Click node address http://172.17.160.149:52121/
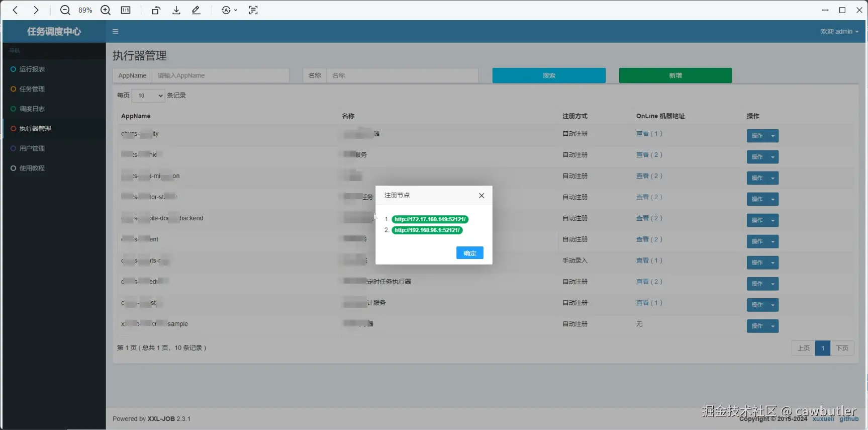The image size is (868, 430). [x=430, y=219]
